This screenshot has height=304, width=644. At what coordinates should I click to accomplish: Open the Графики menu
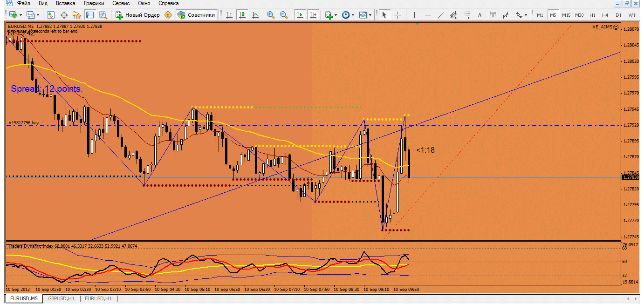(x=94, y=3)
